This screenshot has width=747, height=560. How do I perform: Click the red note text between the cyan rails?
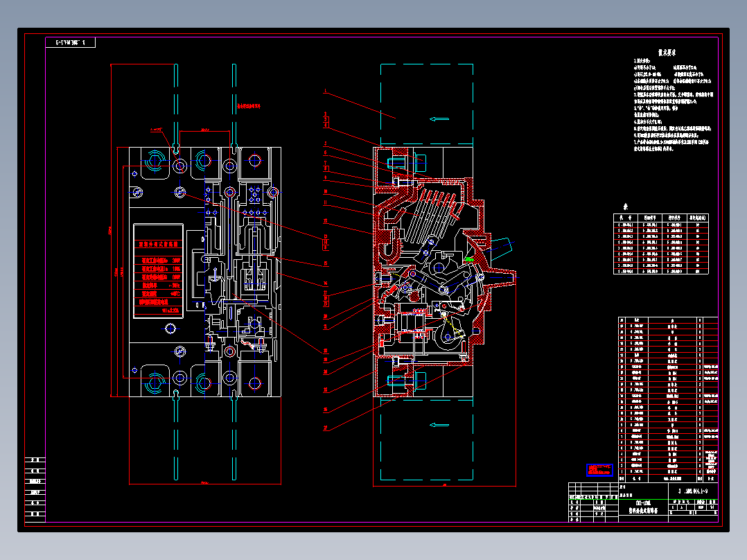(249, 106)
